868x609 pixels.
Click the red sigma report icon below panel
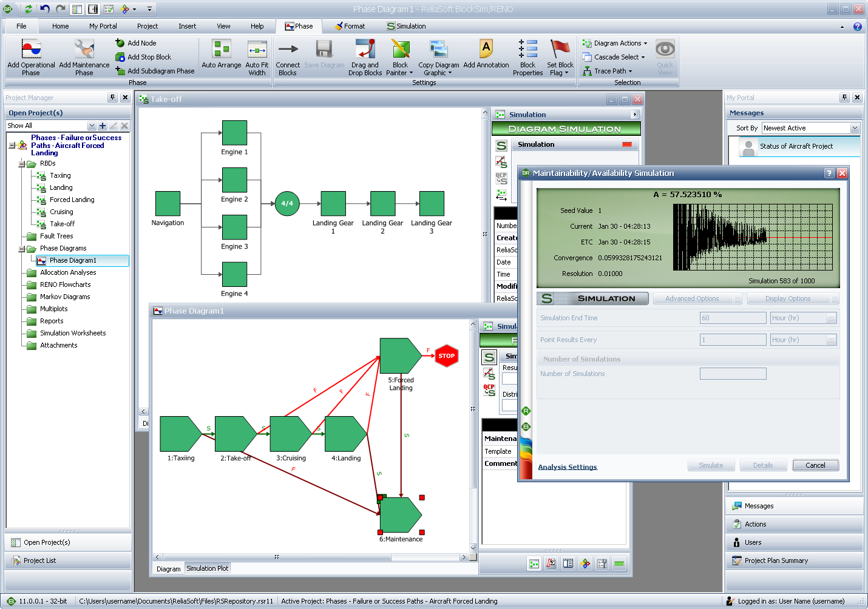click(x=551, y=564)
